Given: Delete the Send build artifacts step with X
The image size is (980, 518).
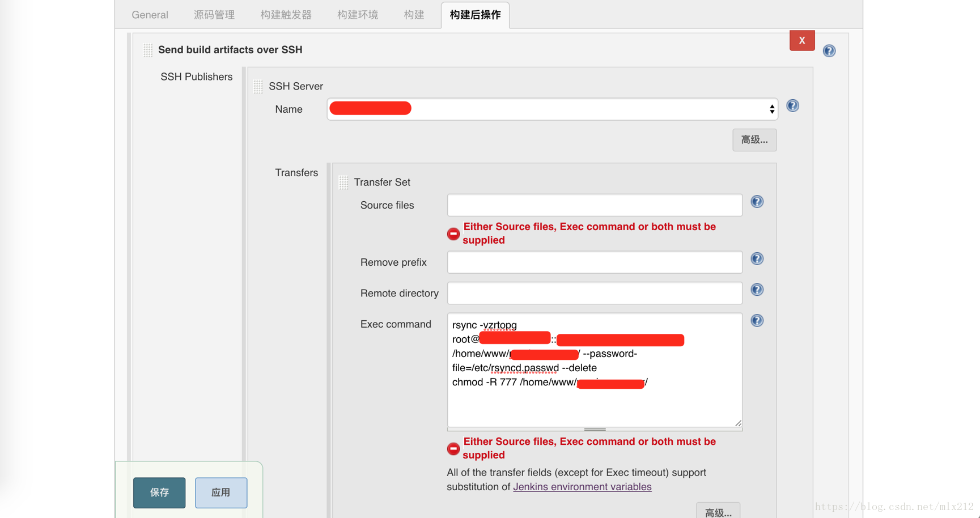Looking at the screenshot, I should point(802,40).
